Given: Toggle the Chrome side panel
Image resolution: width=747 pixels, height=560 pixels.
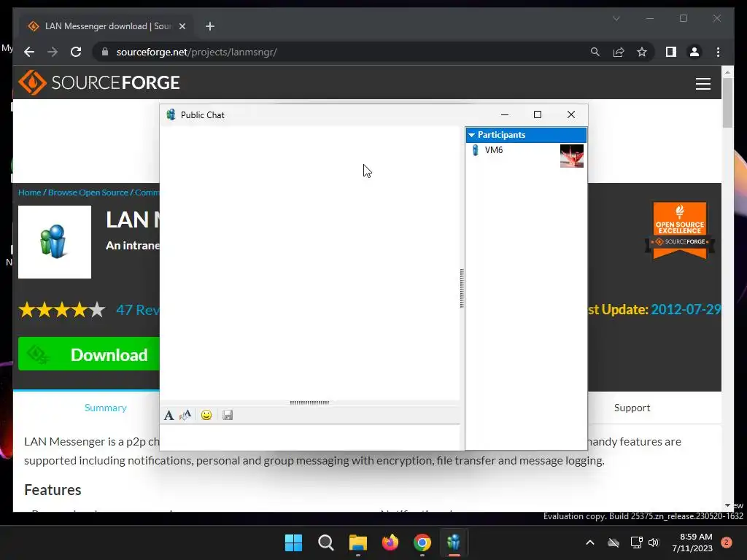Looking at the screenshot, I should tap(671, 52).
